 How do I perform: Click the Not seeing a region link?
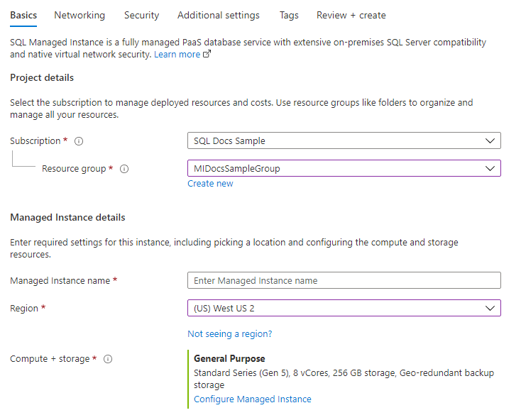[x=229, y=333]
